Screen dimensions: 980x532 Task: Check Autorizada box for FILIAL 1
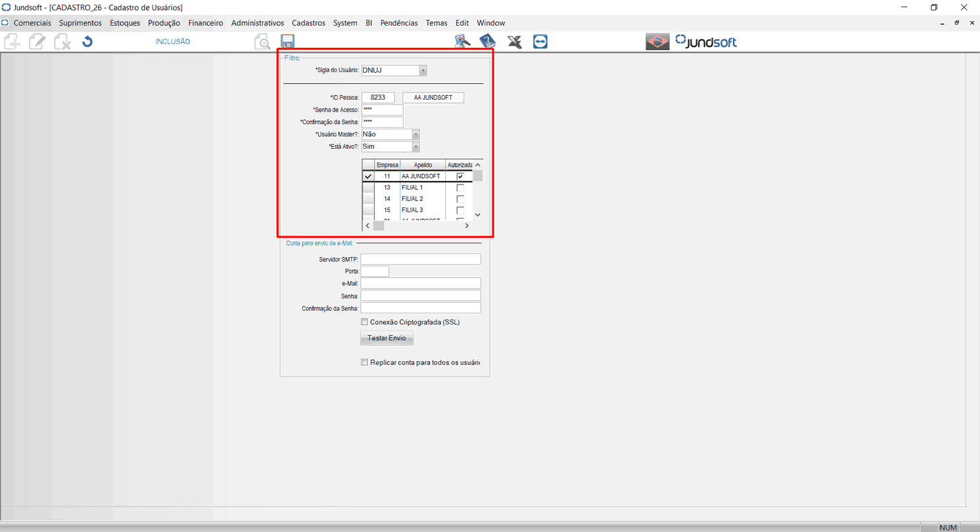tap(460, 188)
